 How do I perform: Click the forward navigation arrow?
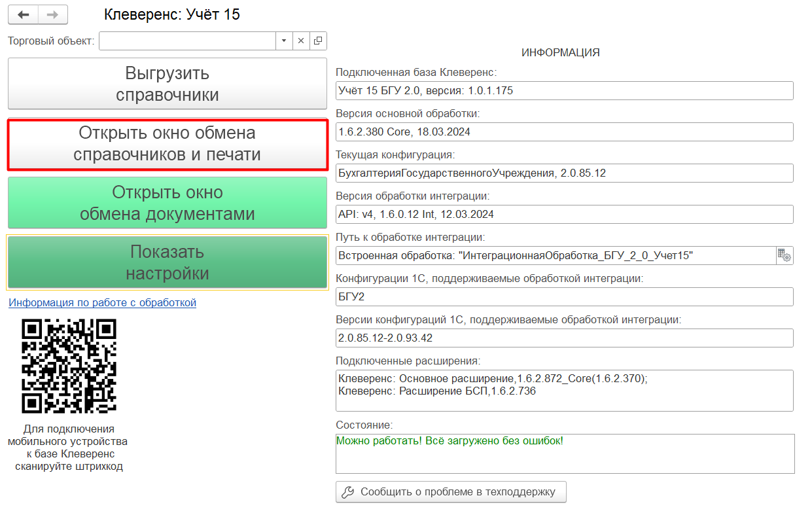click(x=53, y=14)
